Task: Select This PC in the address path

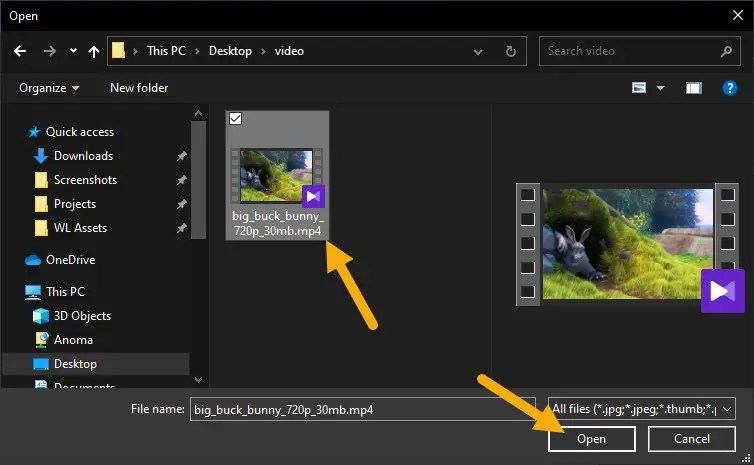Action: click(166, 50)
